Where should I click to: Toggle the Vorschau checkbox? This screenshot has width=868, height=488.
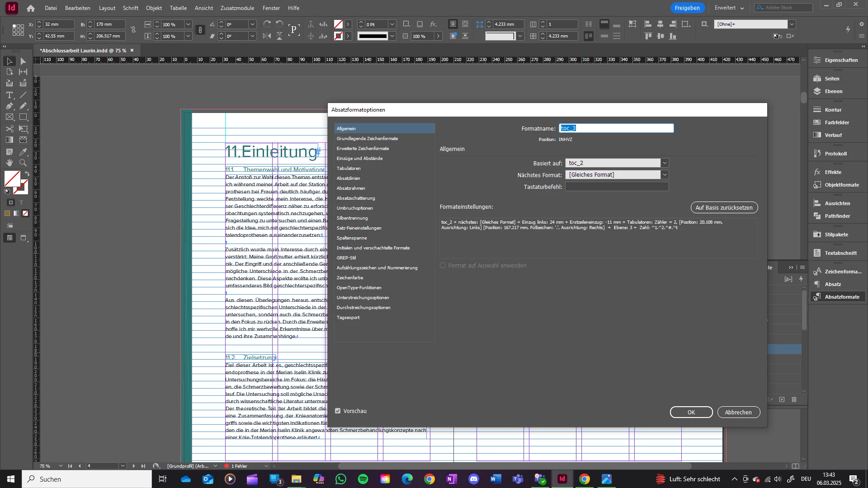338,411
